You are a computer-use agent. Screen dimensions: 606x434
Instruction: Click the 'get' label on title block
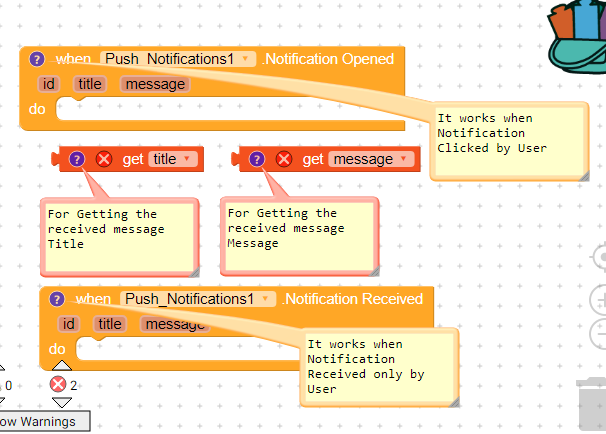point(133,160)
